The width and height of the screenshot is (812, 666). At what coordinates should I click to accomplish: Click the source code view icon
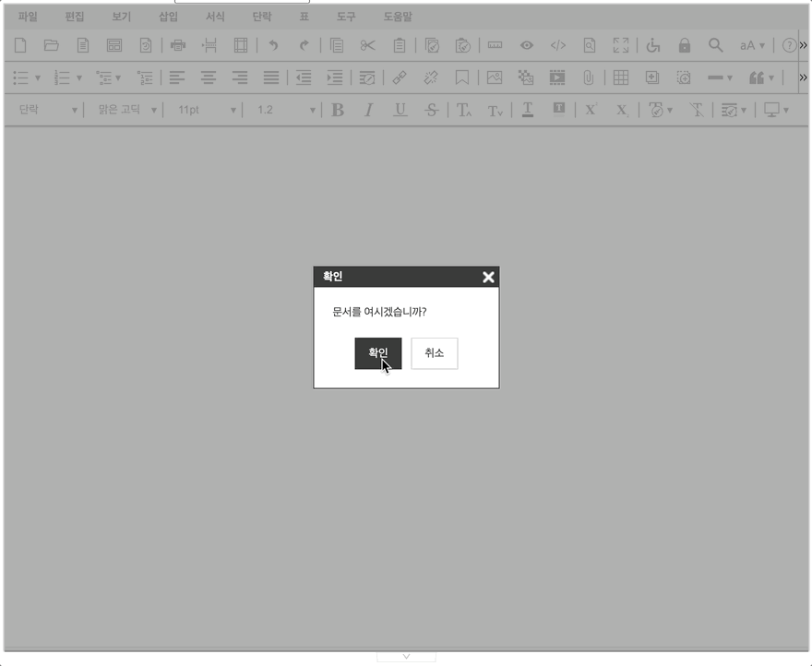pos(557,45)
